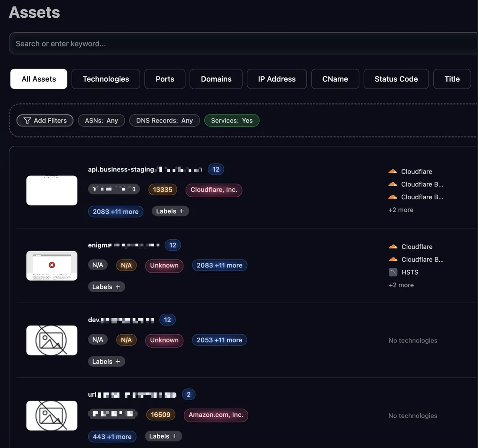Expand +2 more technologies for api.business-staging
The width and height of the screenshot is (478, 448).
coord(401,210)
